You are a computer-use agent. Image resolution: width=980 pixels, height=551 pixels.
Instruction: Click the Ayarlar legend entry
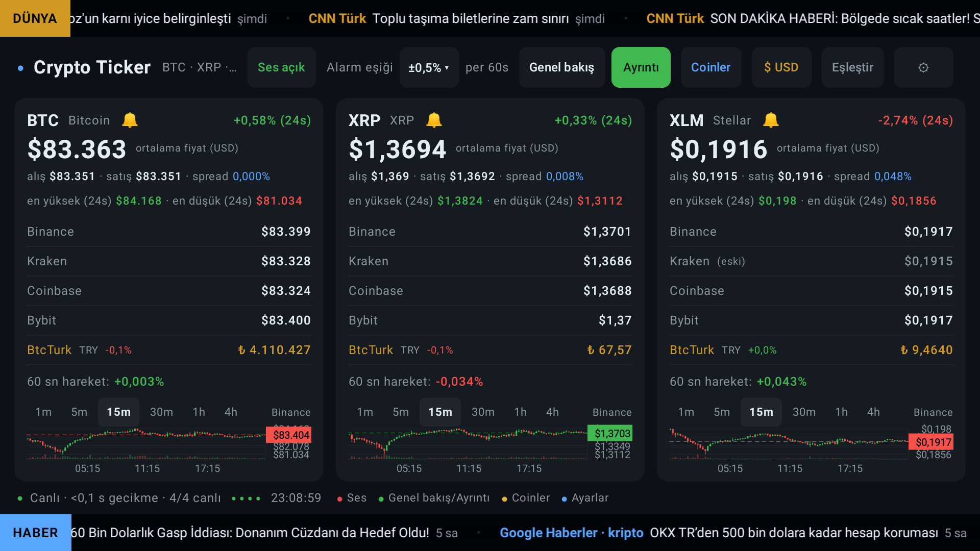click(x=585, y=498)
